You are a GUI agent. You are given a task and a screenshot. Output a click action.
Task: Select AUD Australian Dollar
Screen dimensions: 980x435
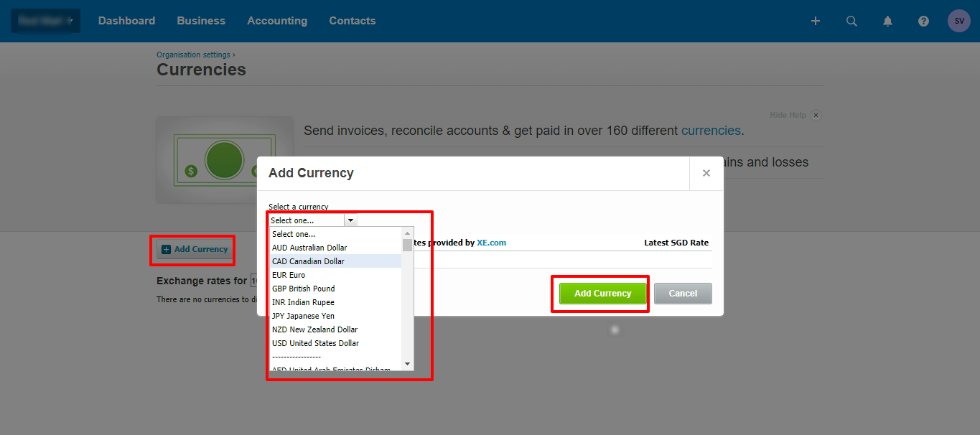point(335,248)
